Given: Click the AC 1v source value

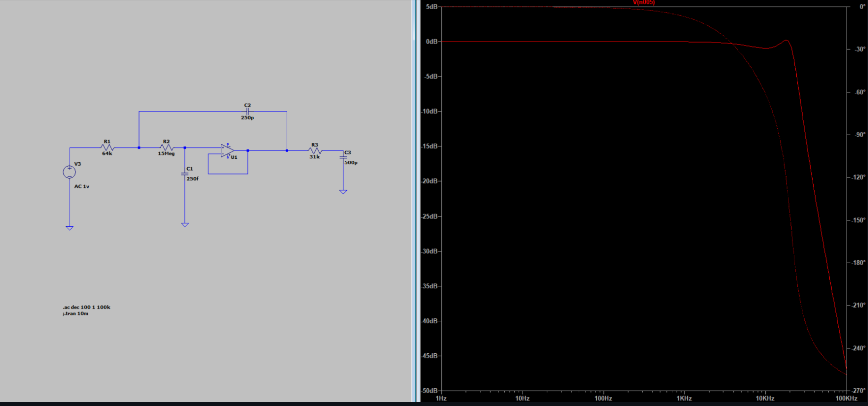Looking at the screenshot, I should 82,187.
